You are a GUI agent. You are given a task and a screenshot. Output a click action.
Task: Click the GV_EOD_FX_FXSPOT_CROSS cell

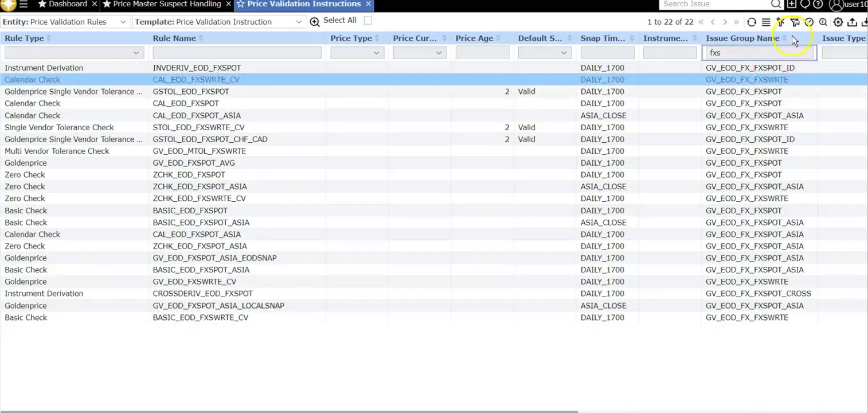758,294
